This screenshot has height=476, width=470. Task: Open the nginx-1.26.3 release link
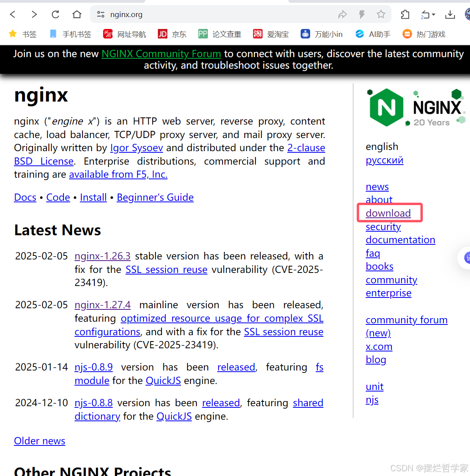tap(102, 256)
